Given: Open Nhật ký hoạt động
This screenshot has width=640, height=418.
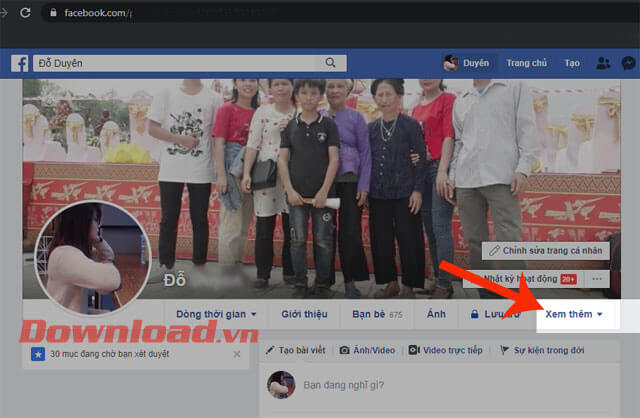Looking at the screenshot, I should (524, 279).
